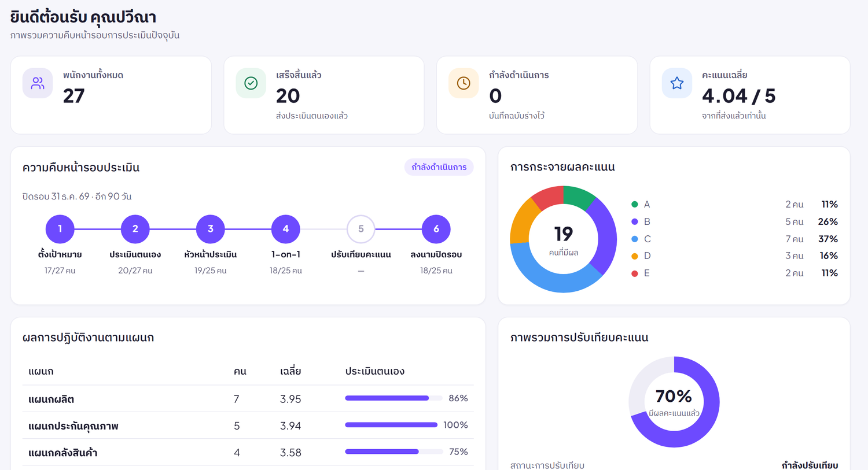Image resolution: width=868 pixels, height=470 pixels.
Task: Choose step 4 circle for 1-on-1
Action: point(286,229)
